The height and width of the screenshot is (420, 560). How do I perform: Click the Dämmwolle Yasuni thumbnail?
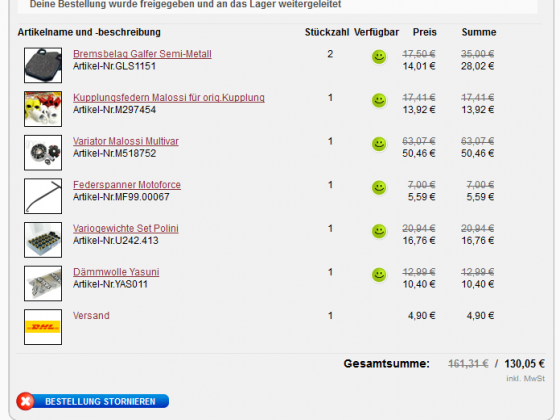point(43,283)
